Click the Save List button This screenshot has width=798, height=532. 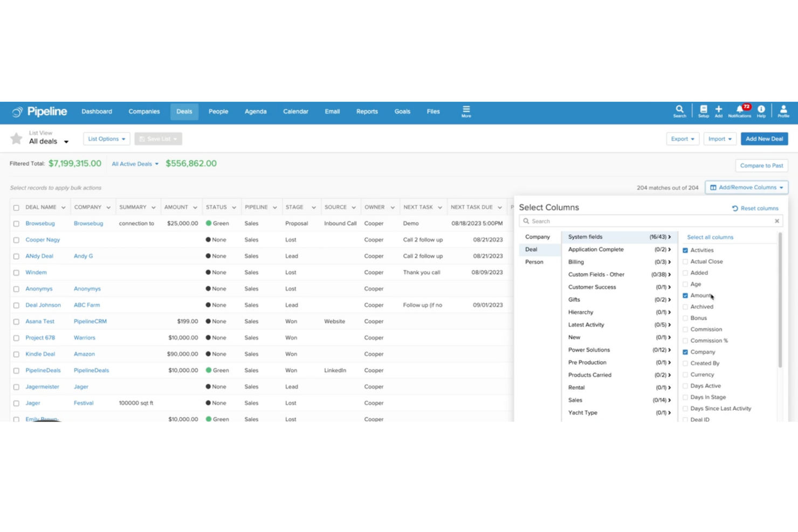pyautogui.click(x=158, y=139)
